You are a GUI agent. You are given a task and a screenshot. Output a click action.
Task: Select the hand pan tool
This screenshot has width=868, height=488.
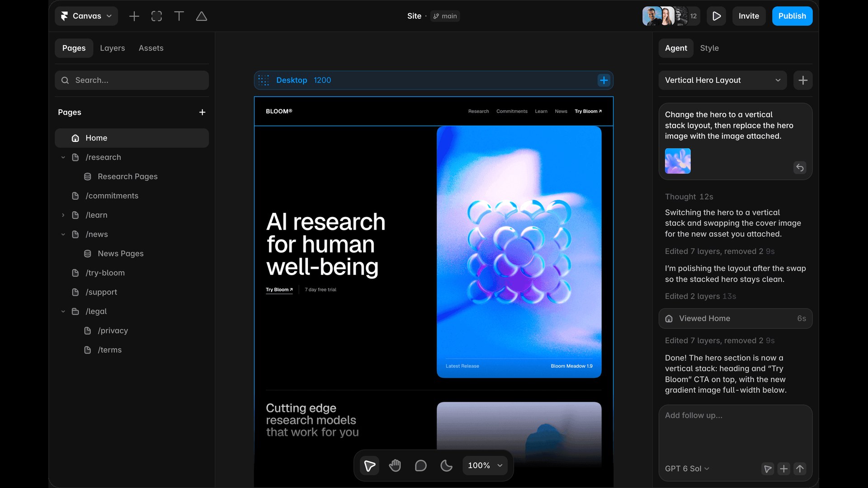click(395, 465)
